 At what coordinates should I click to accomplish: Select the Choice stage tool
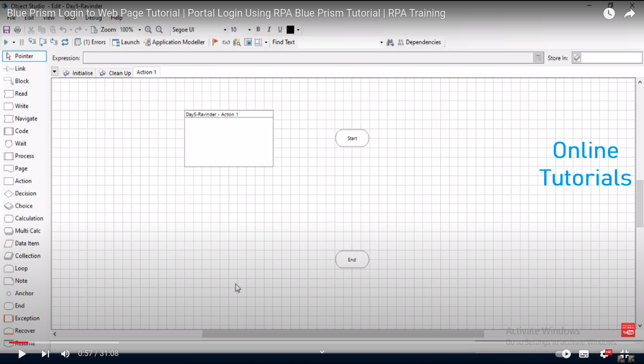coord(19,206)
